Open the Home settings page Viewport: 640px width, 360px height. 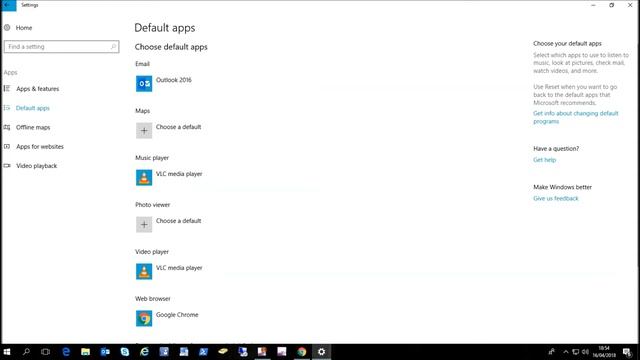(24, 28)
